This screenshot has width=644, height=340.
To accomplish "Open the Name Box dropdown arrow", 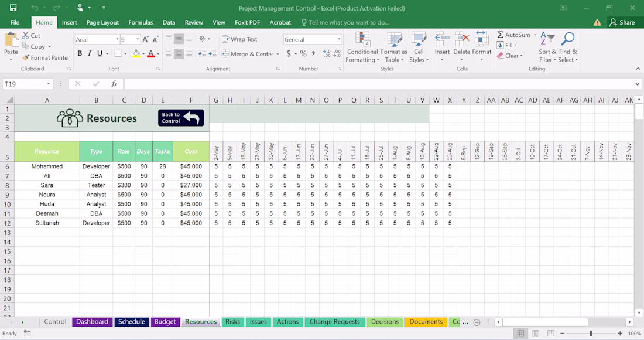I will click(x=48, y=84).
